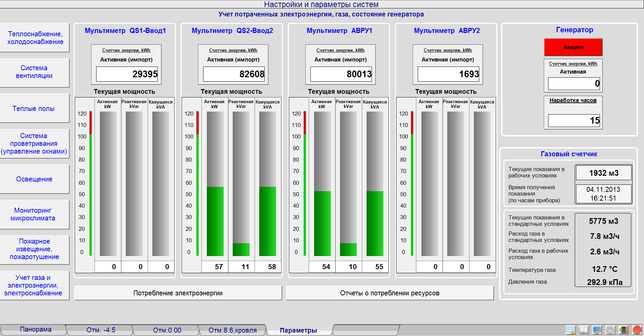Select Теплые полы in sidebar
The image size is (644, 336).
click(x=34, y=109)
